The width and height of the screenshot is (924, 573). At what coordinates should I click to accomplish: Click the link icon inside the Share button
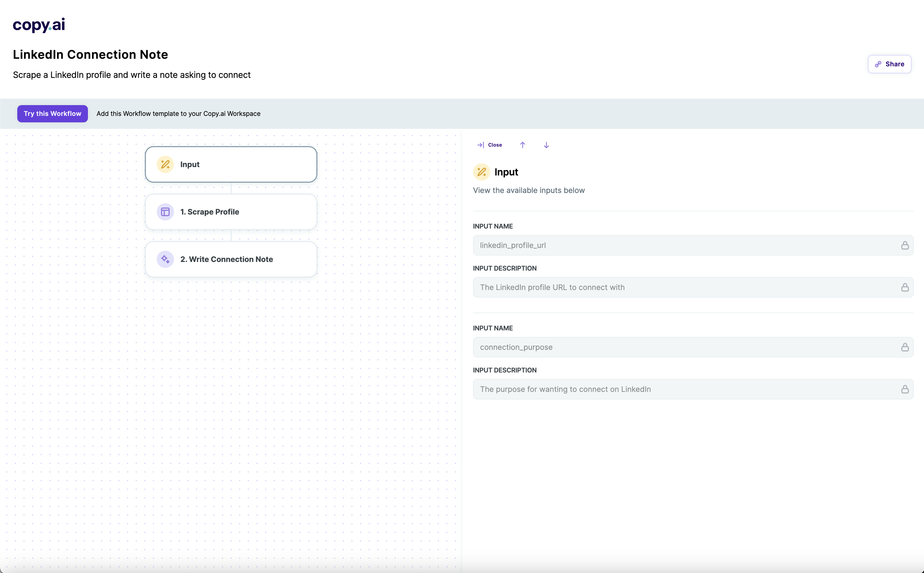tap(878, 64)
